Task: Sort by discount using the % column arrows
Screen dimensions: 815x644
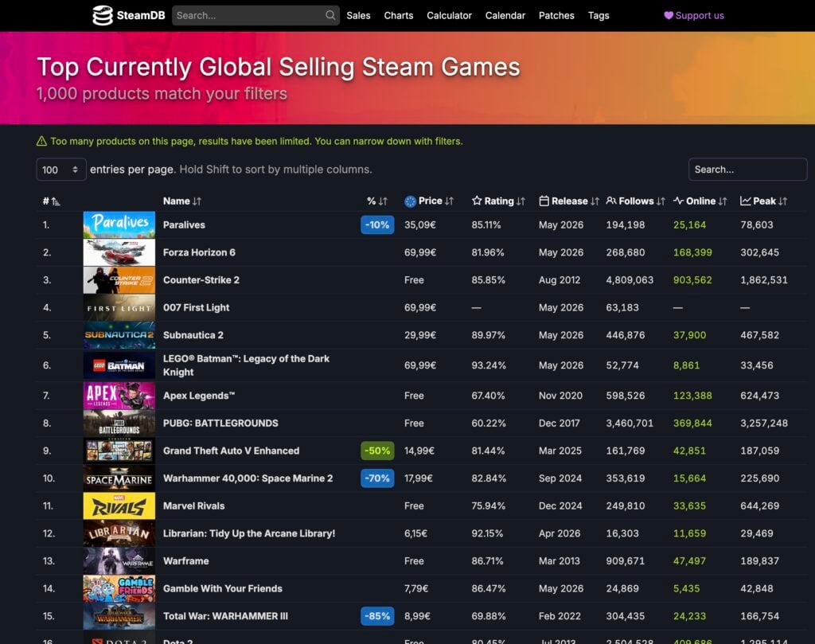Action: (383, 201)
